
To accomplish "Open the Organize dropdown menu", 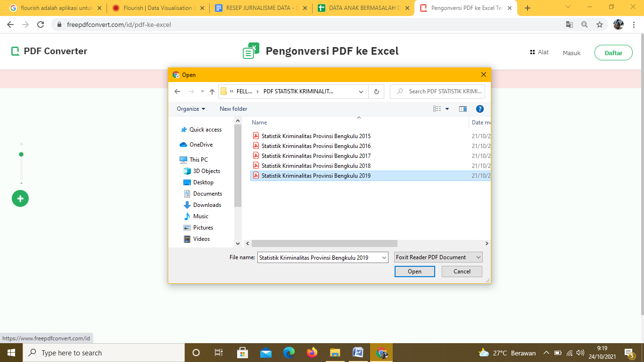I will [191, 109].
